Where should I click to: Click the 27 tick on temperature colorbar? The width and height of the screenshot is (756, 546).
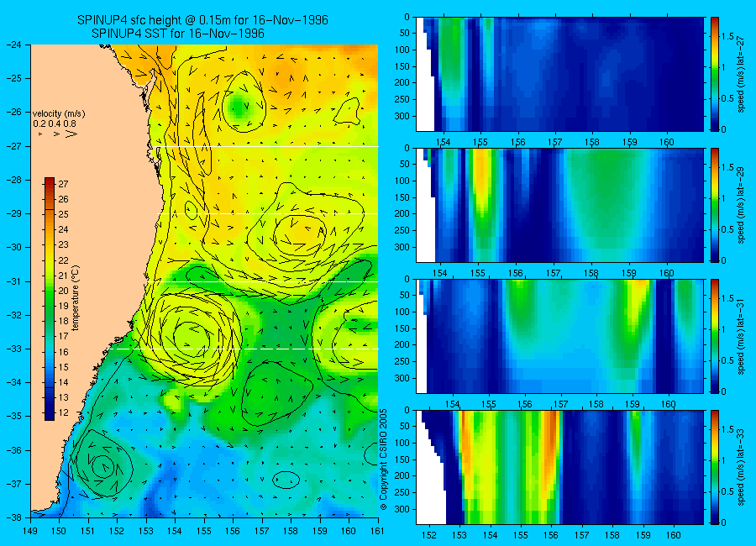point(63,184)
